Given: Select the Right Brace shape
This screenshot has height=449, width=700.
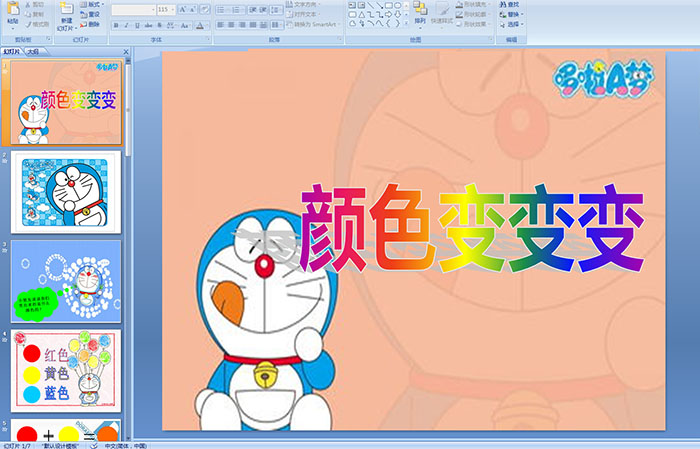Looking at the screenshot, I should 397,24.
